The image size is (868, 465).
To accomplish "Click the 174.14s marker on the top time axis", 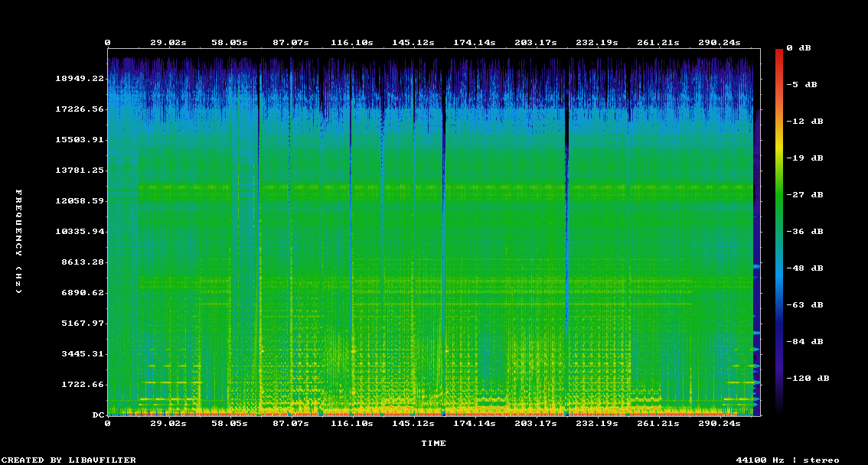I will [x=475, y=43].
